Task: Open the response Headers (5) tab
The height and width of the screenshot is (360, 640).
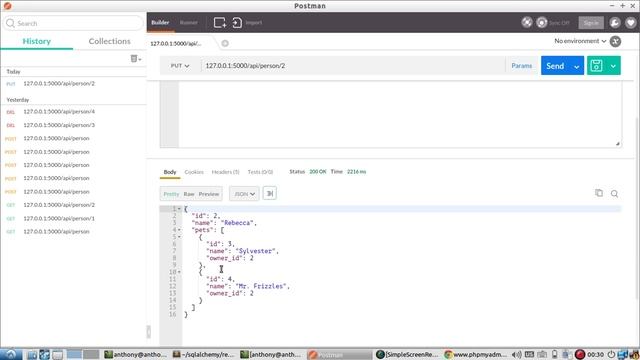Action: coord(225,172)
